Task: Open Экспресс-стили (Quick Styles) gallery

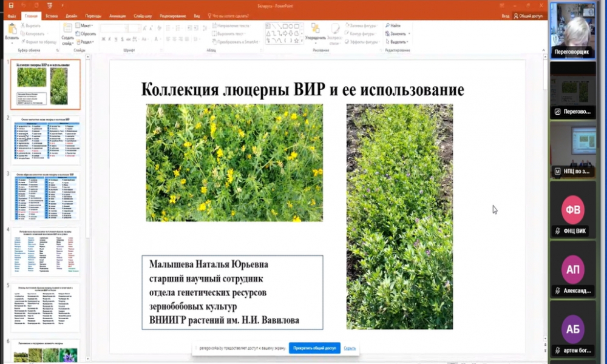Action: point(334,33)
